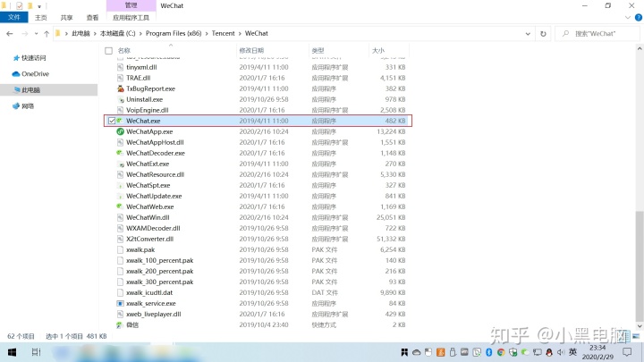Open the address bar history dropdown

pos(528,34)
